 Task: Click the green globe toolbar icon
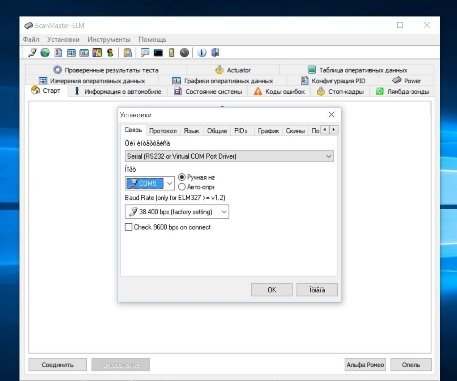tap(45, 53)
